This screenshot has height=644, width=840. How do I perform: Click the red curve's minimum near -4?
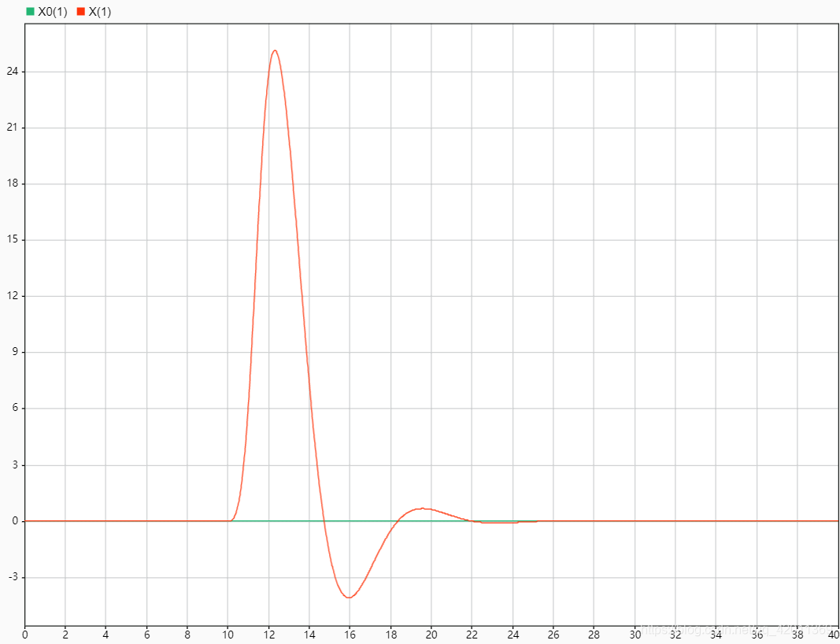pos(349,598)
